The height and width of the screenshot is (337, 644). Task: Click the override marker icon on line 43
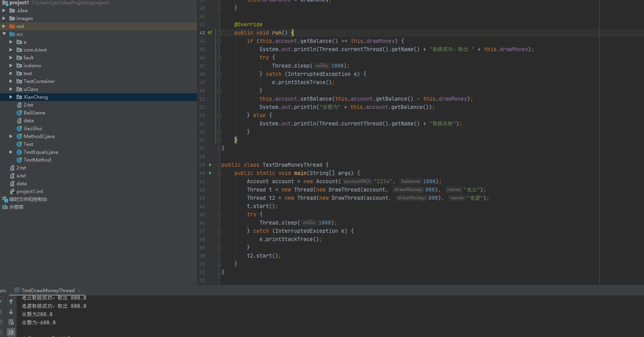210,33
